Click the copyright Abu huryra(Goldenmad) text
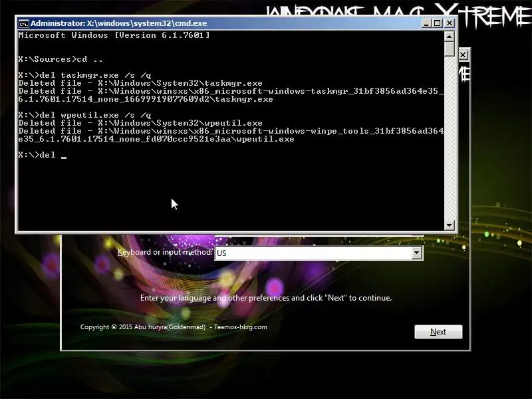532x399 pixels. 174,327
